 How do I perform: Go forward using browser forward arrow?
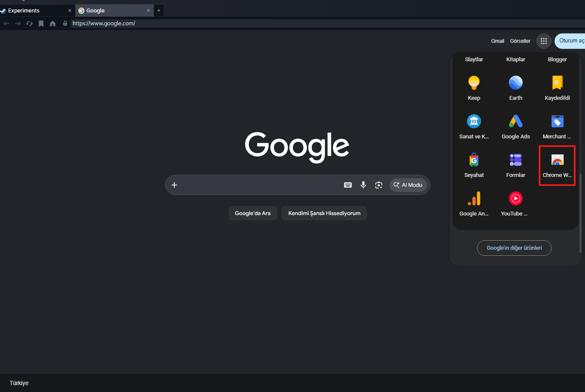(x=18, y=24)
